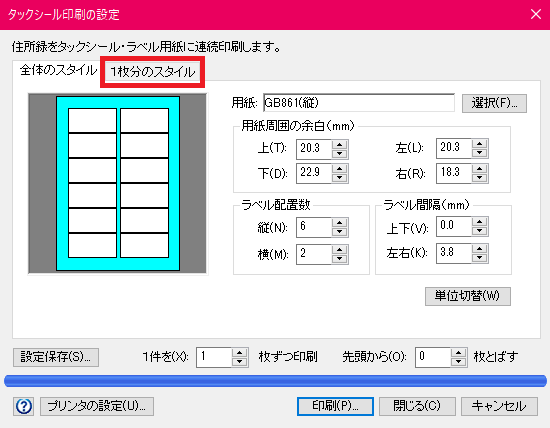550x428 pixels.
Task: Click the 単位切替(W) unit toggle button
Action: [x=468, y=296]
